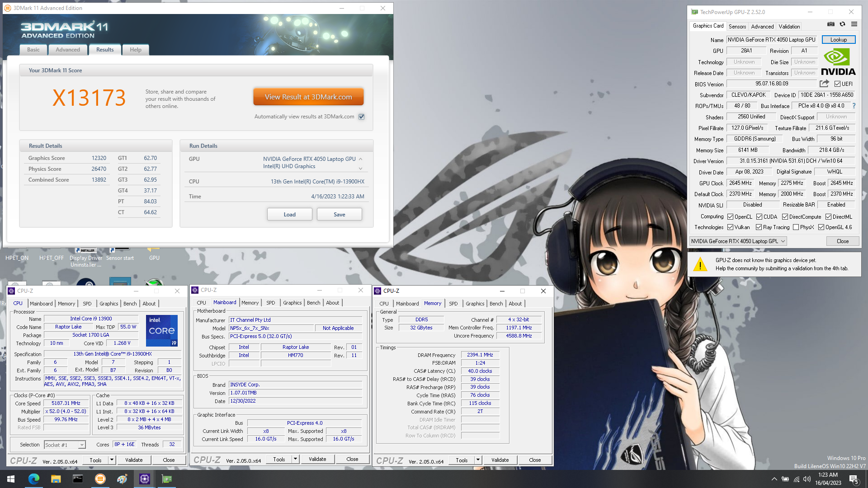The width and height of the screenshot is (868, 488).
Task: Open the GPU-Z hamburger menu
Action: point(854,24)
